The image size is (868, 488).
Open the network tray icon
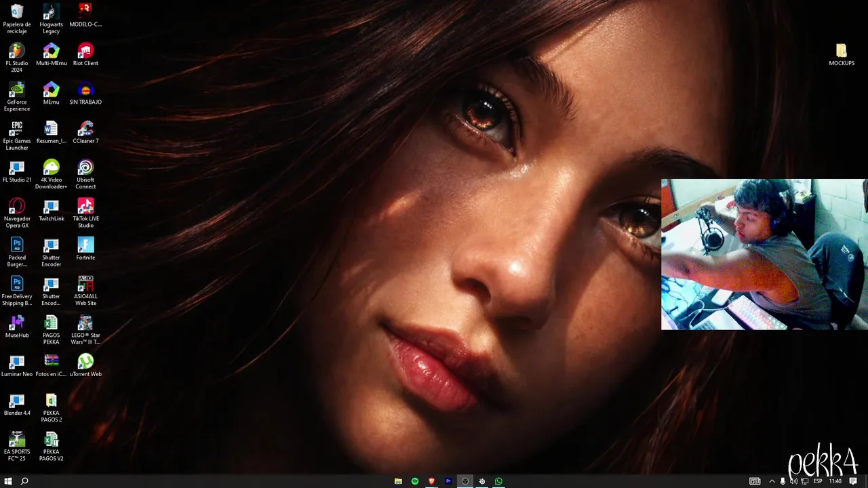pyautogui.click(x=805, y=481)
